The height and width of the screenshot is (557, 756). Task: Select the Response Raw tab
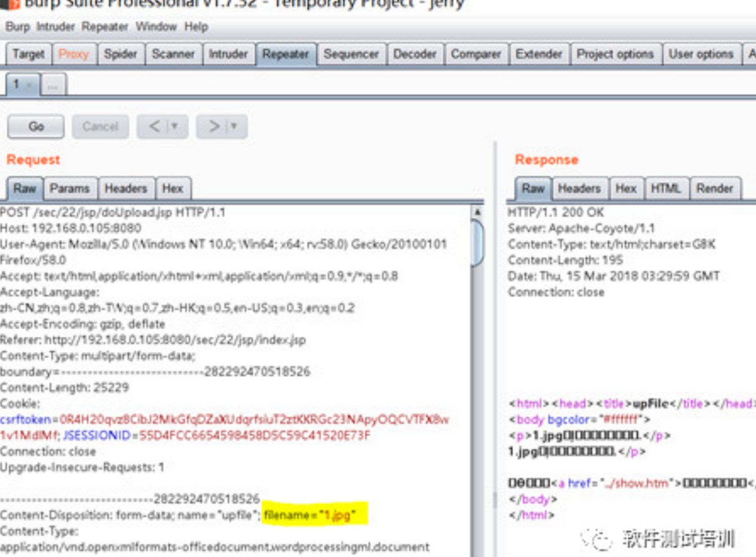pos(533,189)
